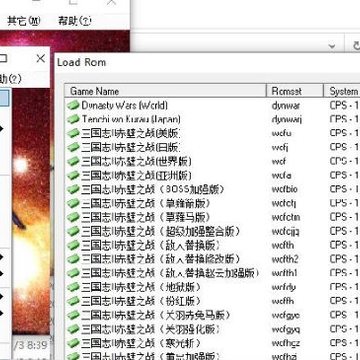Select 三国志II赤壁之战(日版) in the list
360x360 pixels.
[131, 147]
